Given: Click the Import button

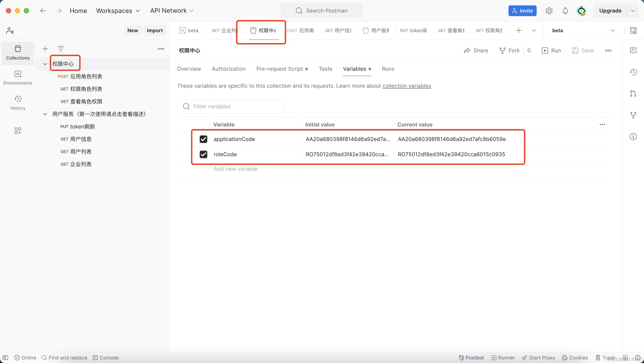Looking at the screenshot, I should point(155,30).
